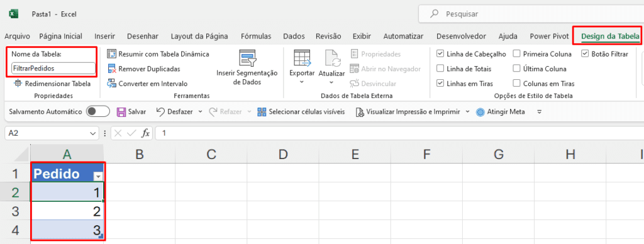Click the Desvincular item
Viewport: 644px width, 244px height.
pos(373,84)
